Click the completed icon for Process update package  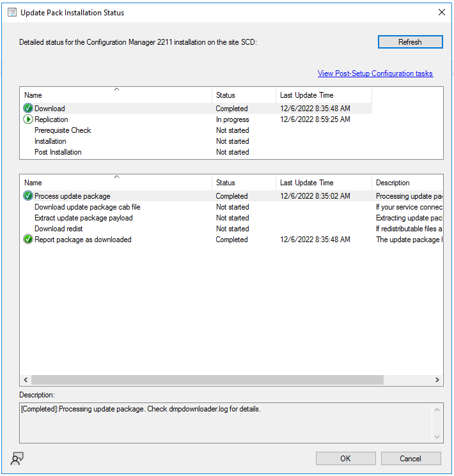(x=28, y=196)
